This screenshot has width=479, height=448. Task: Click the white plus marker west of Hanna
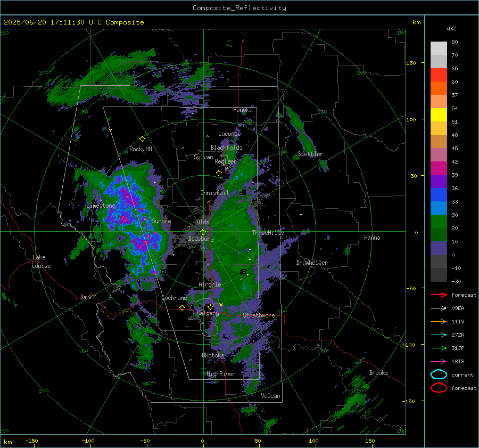point(301,214)
